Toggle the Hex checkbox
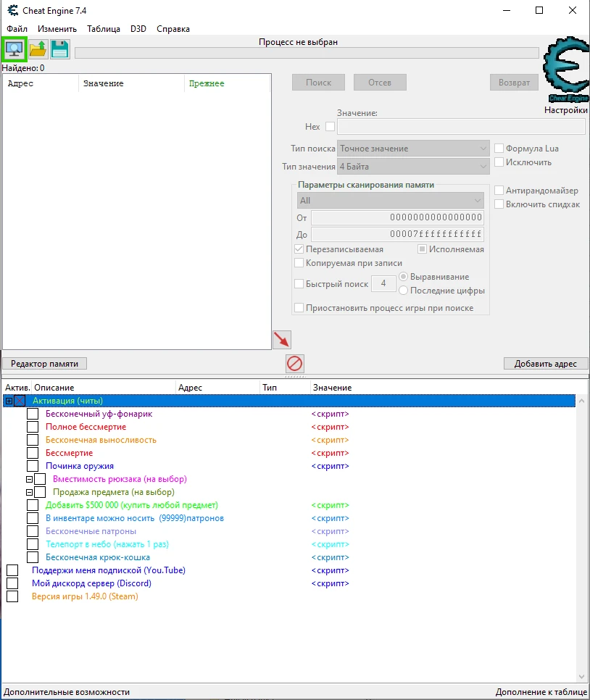590x700 pixels. tap(330, 127)
